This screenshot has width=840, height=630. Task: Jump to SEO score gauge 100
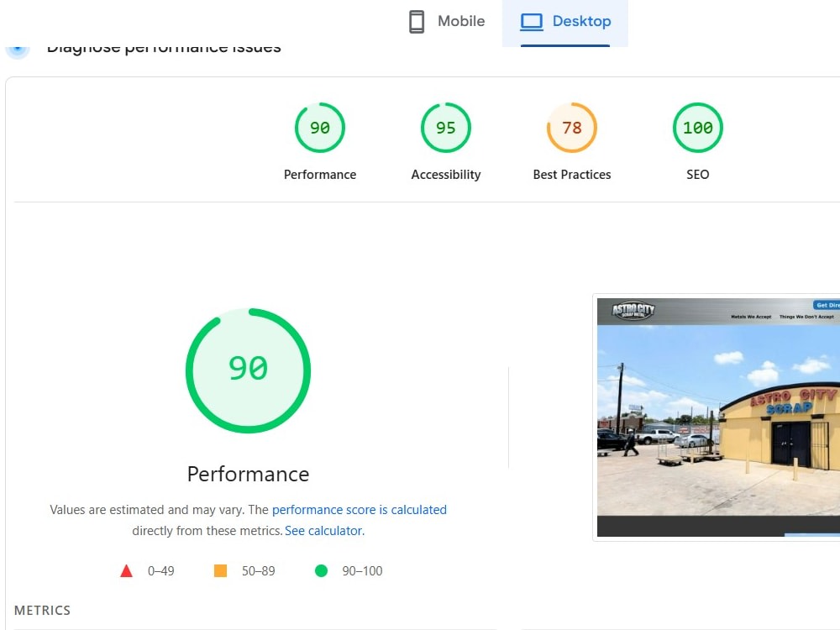pos(697,128)
